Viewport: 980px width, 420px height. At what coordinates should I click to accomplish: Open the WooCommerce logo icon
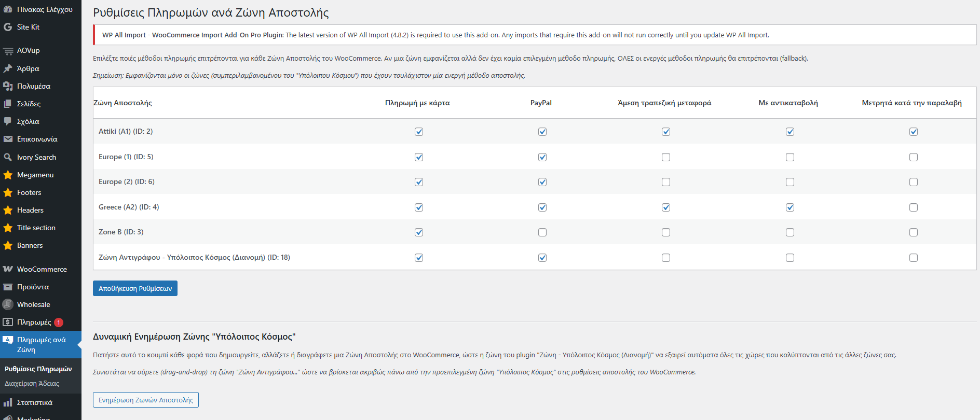coord(8,269)
